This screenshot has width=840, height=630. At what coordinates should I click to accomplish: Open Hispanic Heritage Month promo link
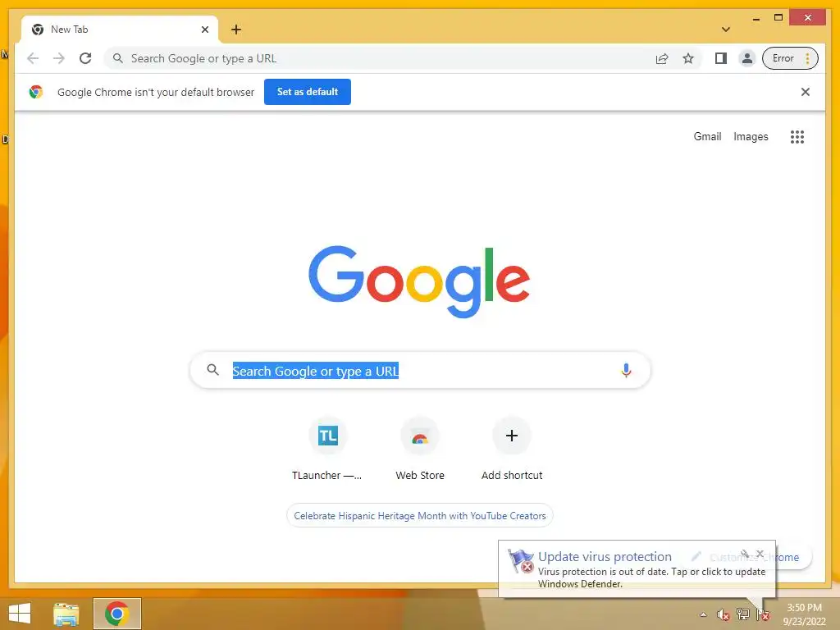[419, 515]
